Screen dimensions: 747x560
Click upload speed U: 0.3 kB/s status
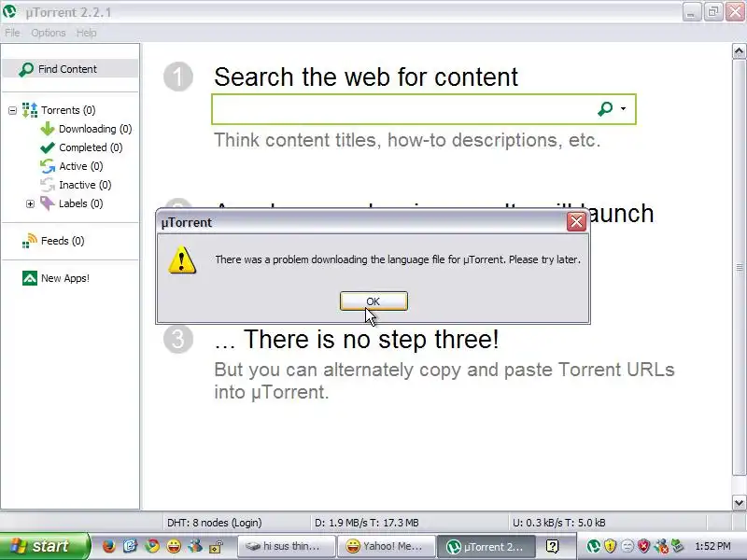[558, 523]
